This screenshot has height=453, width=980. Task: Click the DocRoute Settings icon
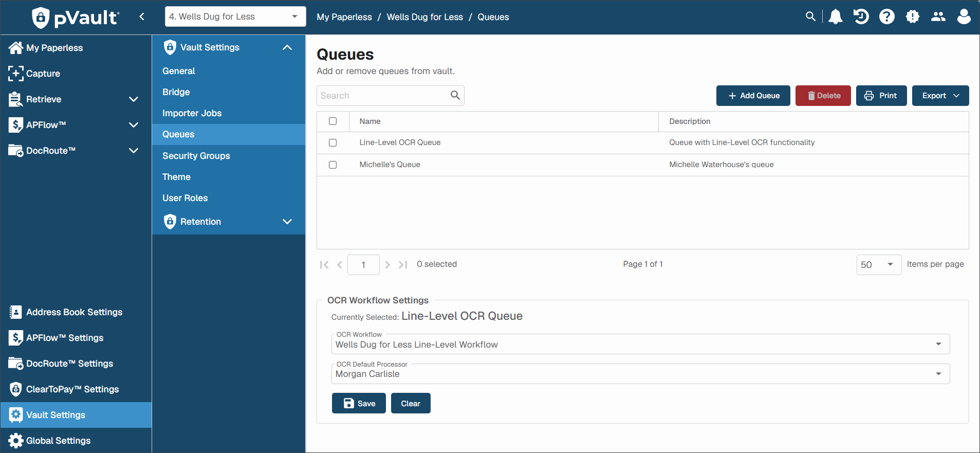15,364
